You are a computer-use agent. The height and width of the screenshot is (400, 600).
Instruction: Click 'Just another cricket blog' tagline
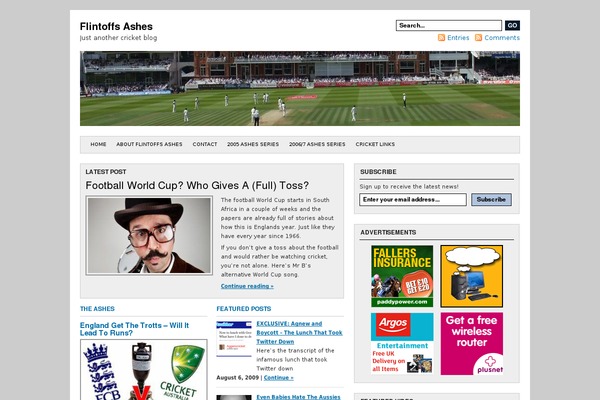[118, 38]
